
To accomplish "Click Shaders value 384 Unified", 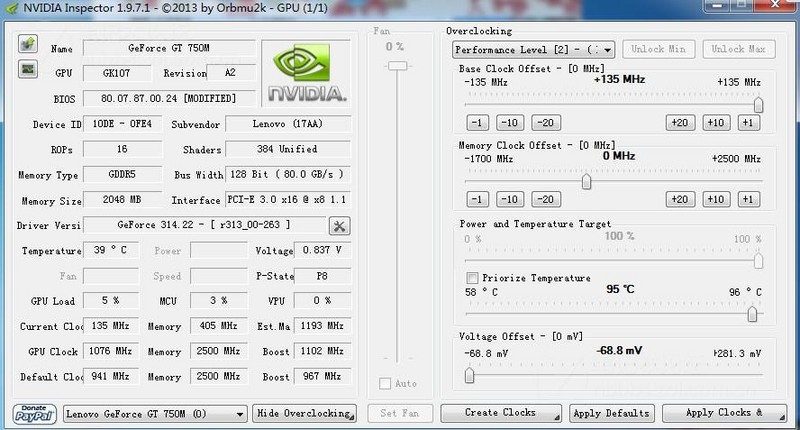I will click(x=288, y=149).
